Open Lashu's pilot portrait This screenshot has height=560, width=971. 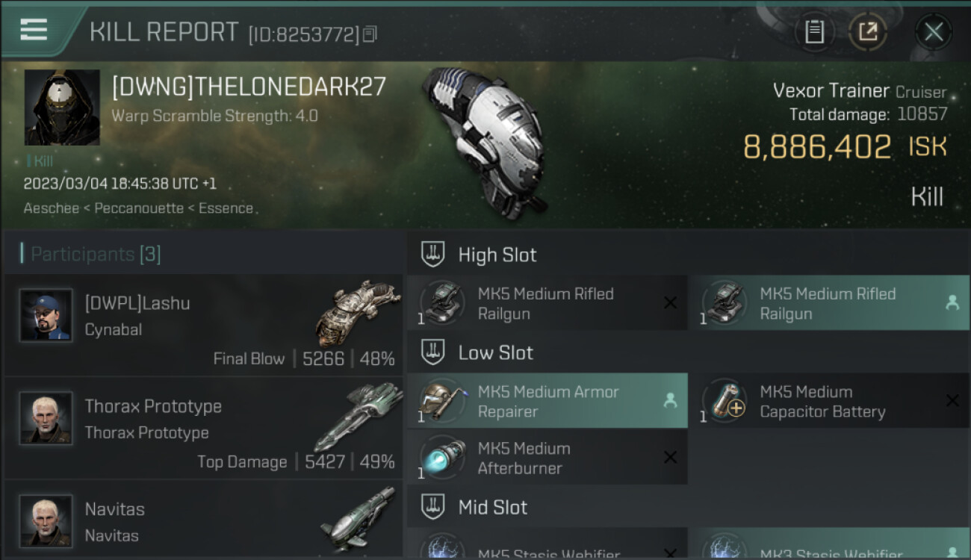[x=46, y=315]
